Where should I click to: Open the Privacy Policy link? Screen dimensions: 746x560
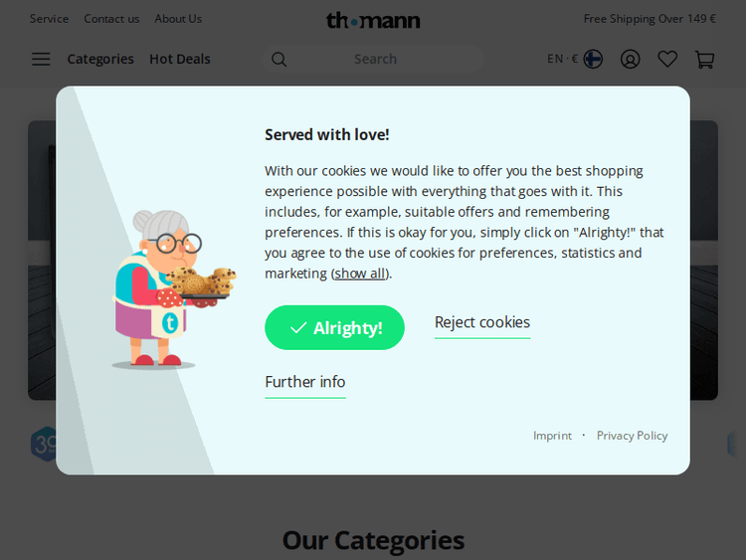632,436
